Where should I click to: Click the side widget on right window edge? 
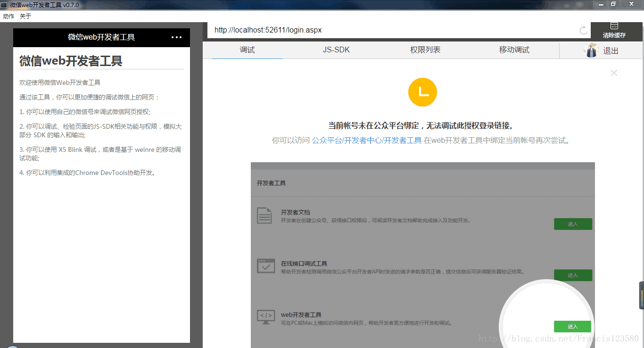click(x=642, y=295)
